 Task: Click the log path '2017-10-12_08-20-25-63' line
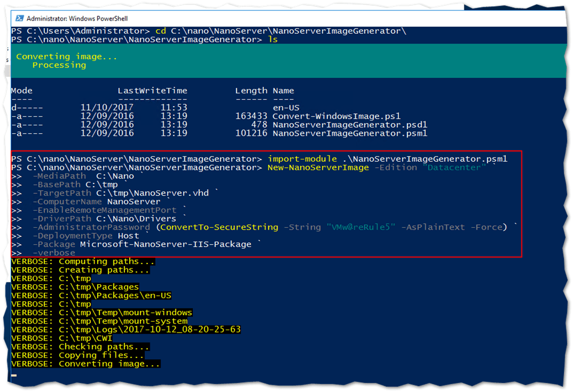(x=126, y=330)
